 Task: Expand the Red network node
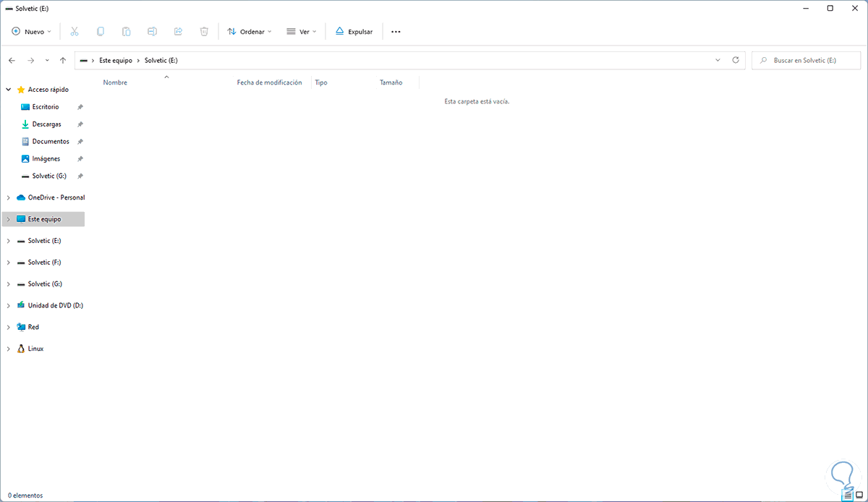[x=8, y=327]
